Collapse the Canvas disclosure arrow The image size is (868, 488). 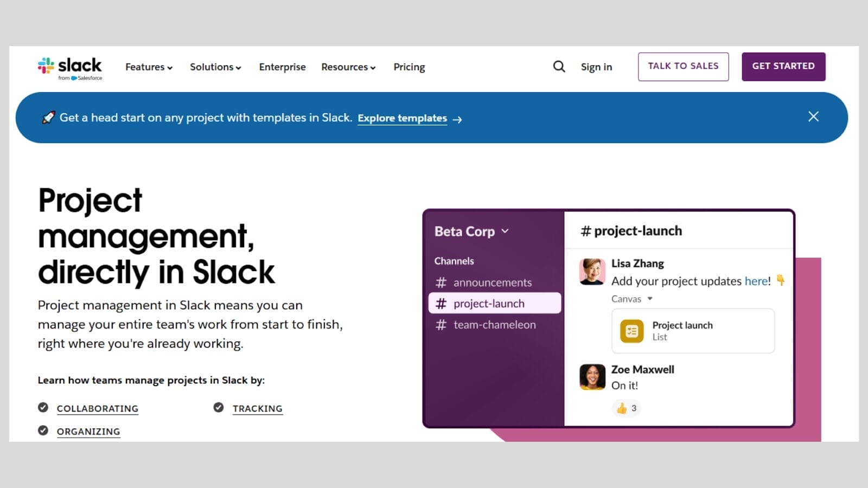(x=649, y=299)
